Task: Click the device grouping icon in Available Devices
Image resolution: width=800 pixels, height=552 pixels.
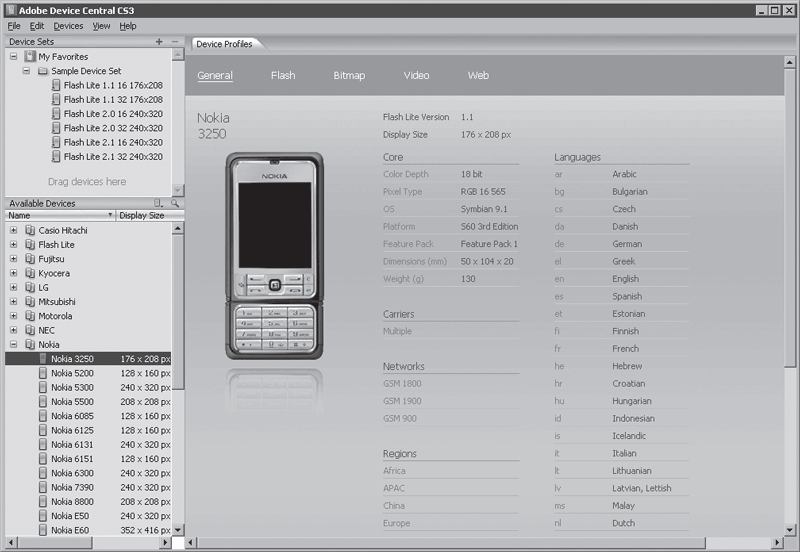Action: pos(159,203)
